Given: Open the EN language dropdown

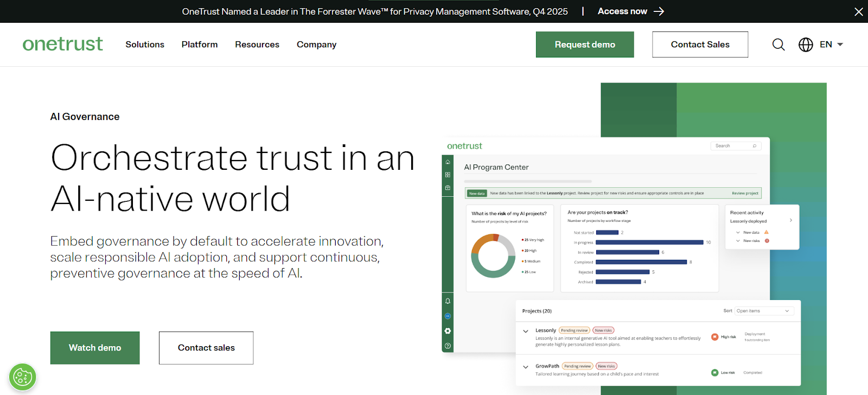Looking at the screenshot, I should (832, 44).
